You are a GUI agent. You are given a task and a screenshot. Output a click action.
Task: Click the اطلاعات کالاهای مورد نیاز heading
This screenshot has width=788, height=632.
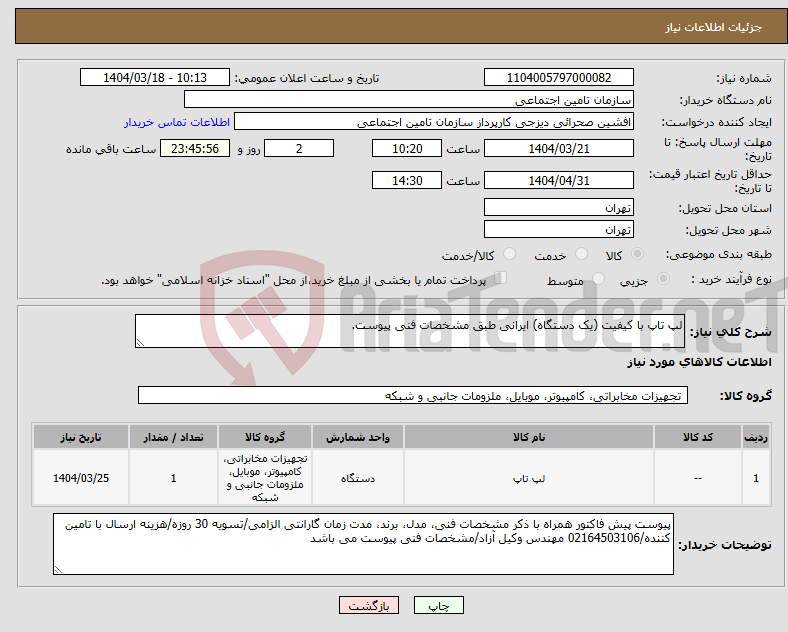(x=699, y=362)
